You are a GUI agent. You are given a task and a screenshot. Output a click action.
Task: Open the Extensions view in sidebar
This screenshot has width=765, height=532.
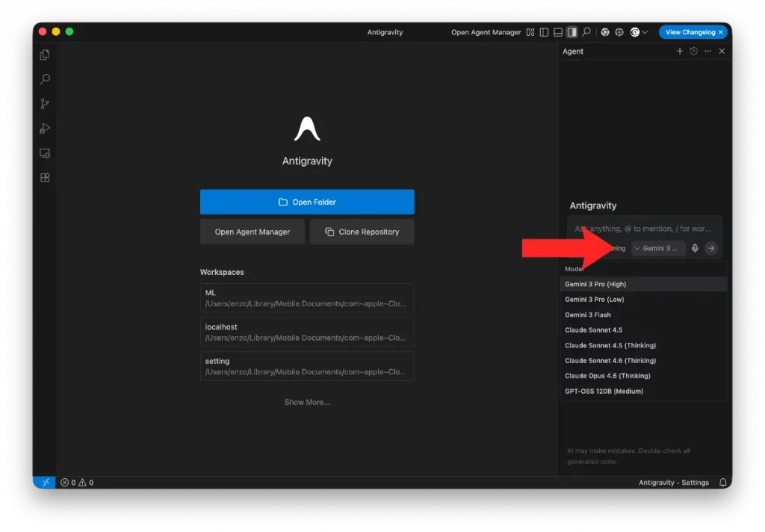pos(45,178)
